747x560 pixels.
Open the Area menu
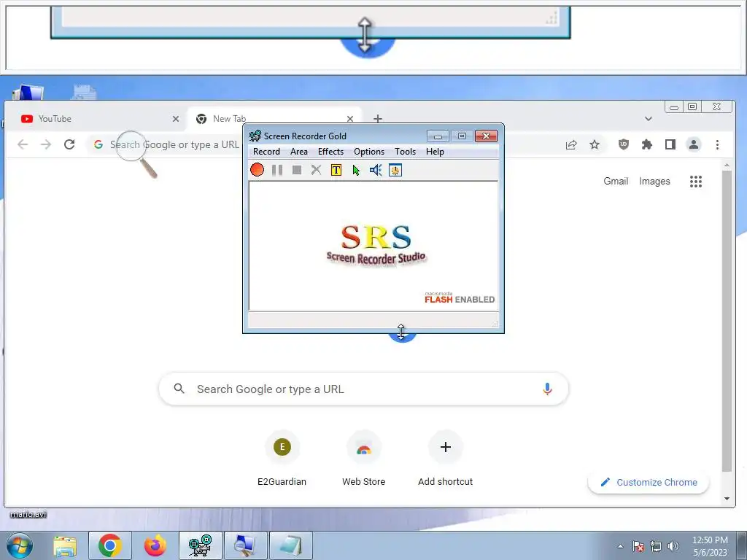point(298,152)
